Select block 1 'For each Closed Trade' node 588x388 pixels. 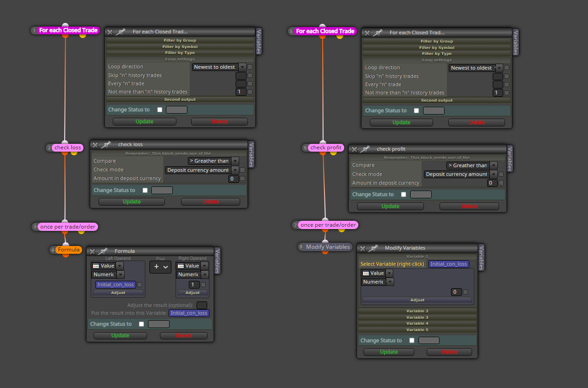pos(68,30)
